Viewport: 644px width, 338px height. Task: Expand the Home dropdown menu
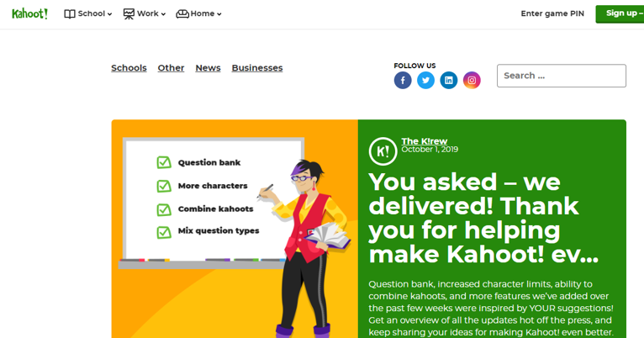point(198,13)
